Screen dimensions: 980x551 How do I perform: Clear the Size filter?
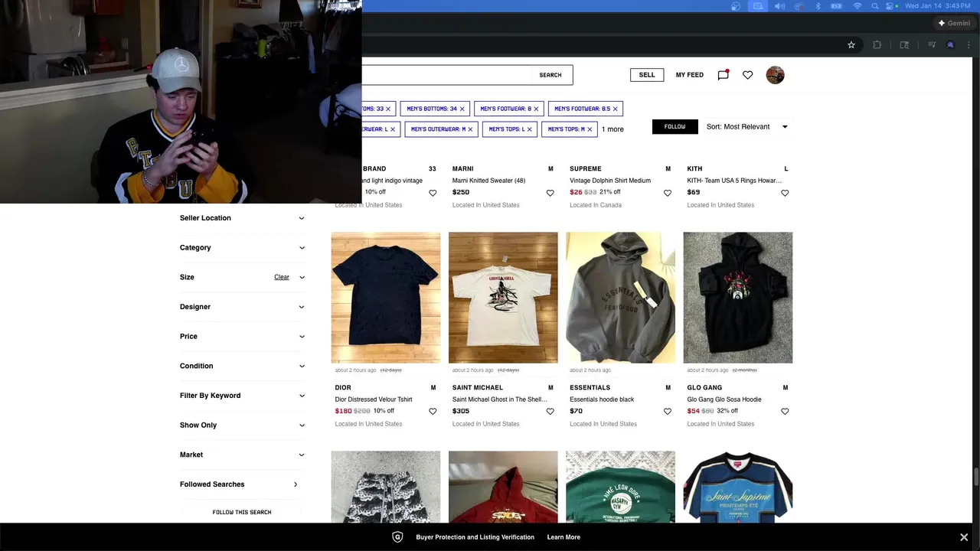[x=282, y=277]
